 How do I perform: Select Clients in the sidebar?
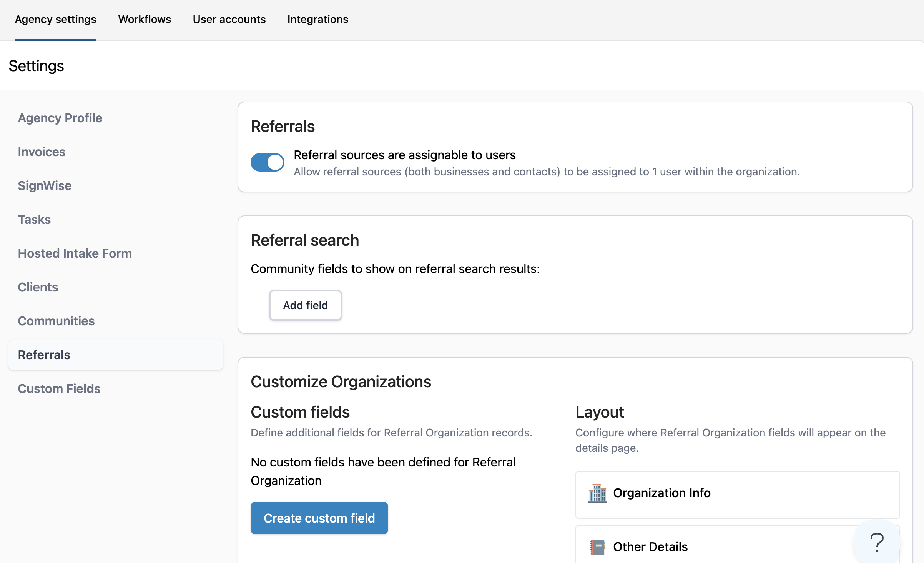[38, 287]
